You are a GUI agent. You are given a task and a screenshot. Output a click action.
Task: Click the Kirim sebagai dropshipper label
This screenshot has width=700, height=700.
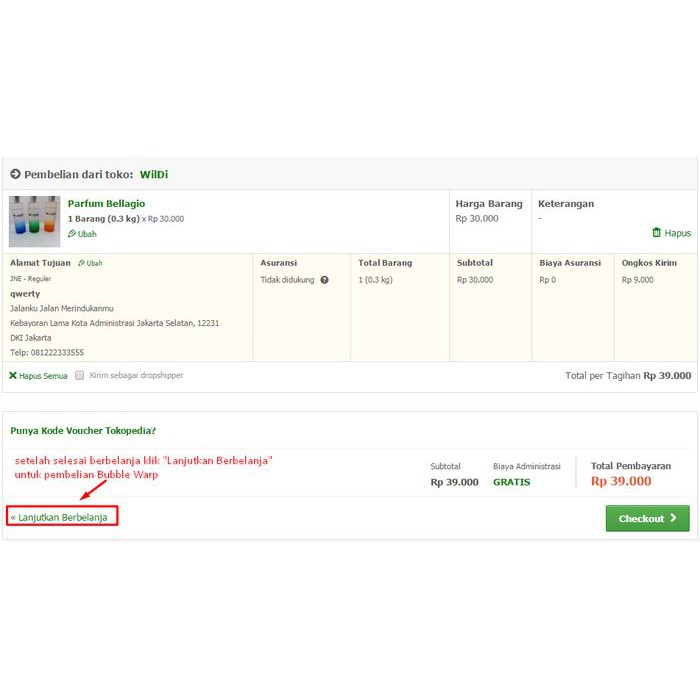pos(136,376)
